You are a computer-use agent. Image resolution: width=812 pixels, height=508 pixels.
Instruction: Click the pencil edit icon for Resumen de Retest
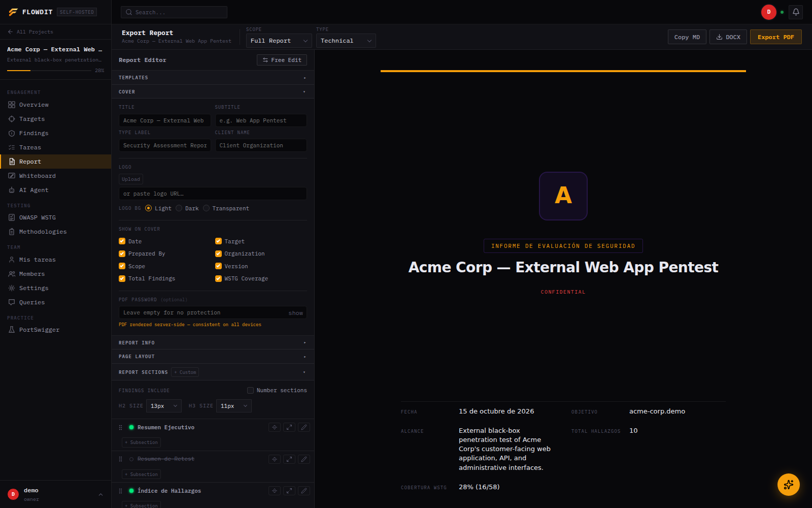point(304,459)
